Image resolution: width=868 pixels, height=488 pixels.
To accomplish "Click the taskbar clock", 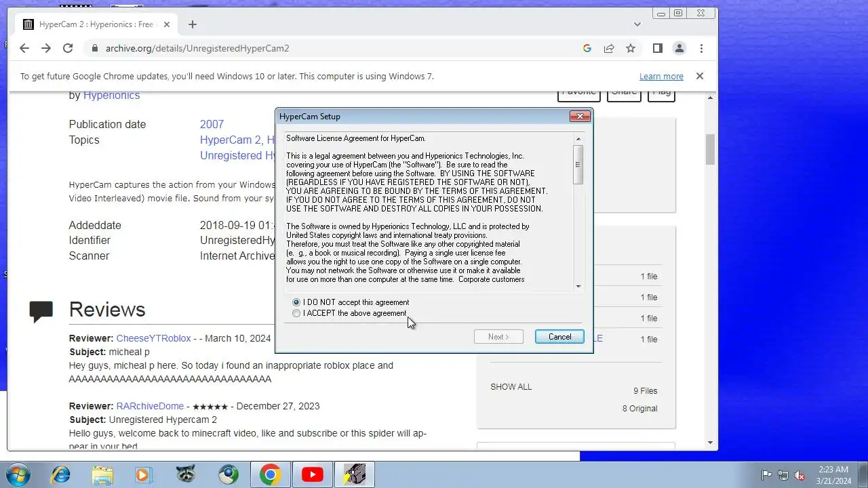I will [x=833, y=474].
